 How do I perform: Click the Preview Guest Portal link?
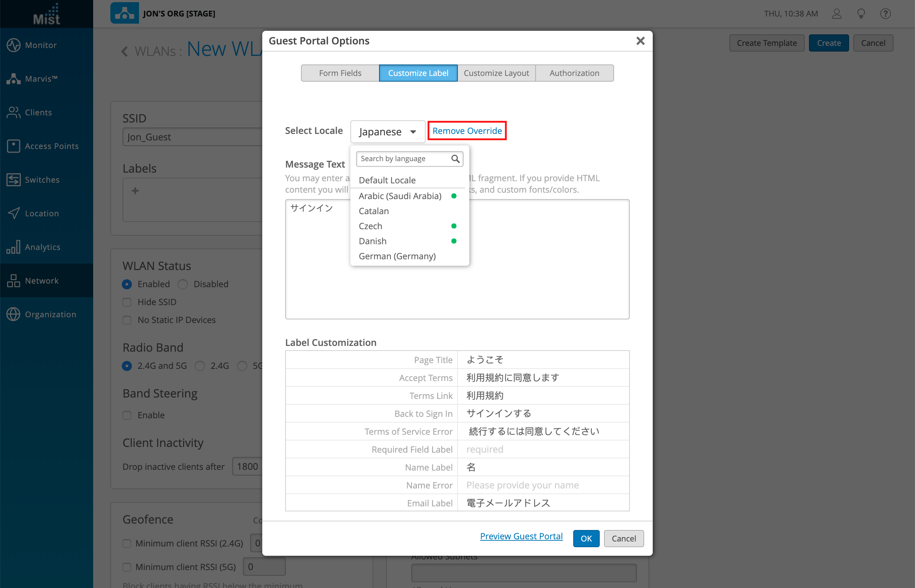click(x=521, y=536)
